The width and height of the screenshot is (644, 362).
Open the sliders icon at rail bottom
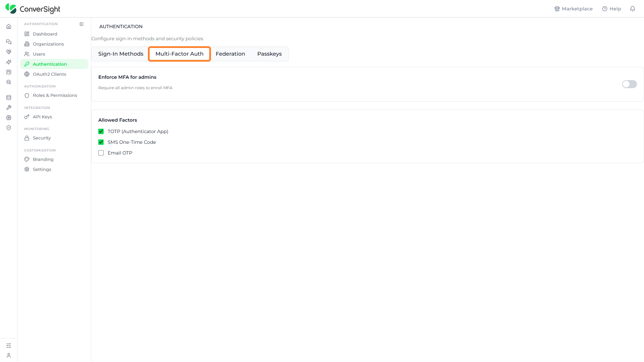(x=9, y=346)
